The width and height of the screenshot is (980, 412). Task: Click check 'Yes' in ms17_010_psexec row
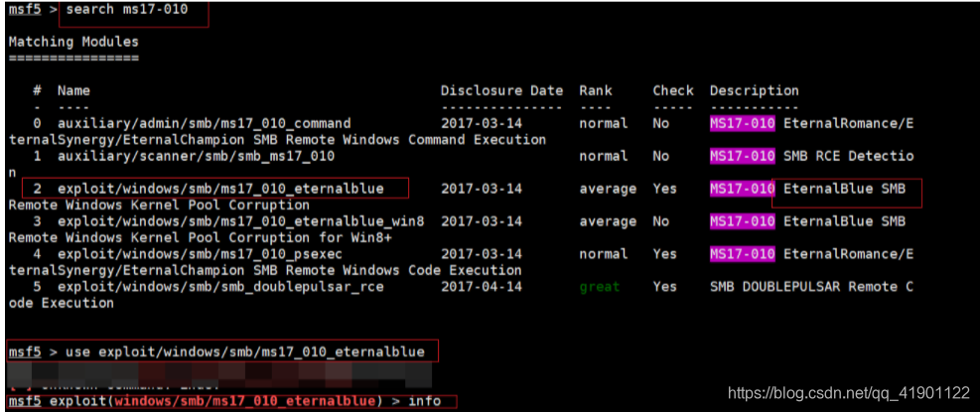pos(665,254)
